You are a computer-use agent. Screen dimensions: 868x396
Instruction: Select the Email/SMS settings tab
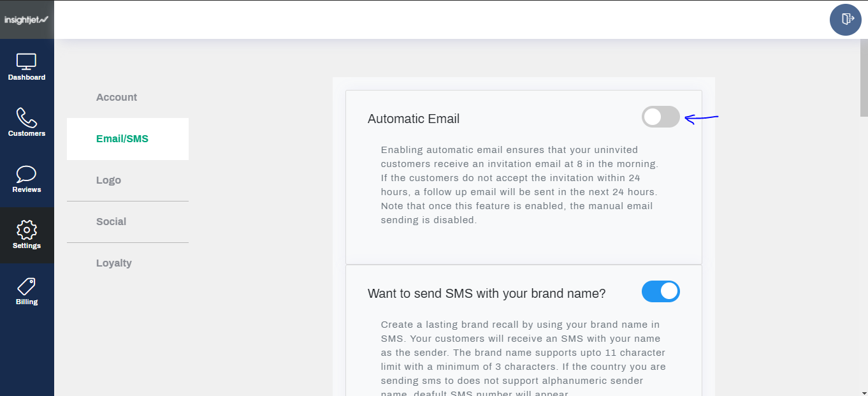click(122, 138)
